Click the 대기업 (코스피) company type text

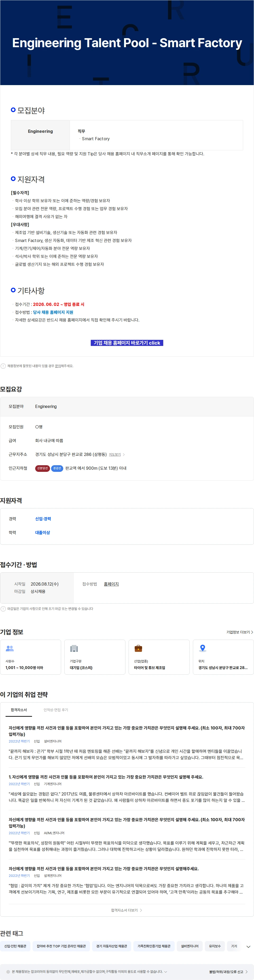point(81,668)
